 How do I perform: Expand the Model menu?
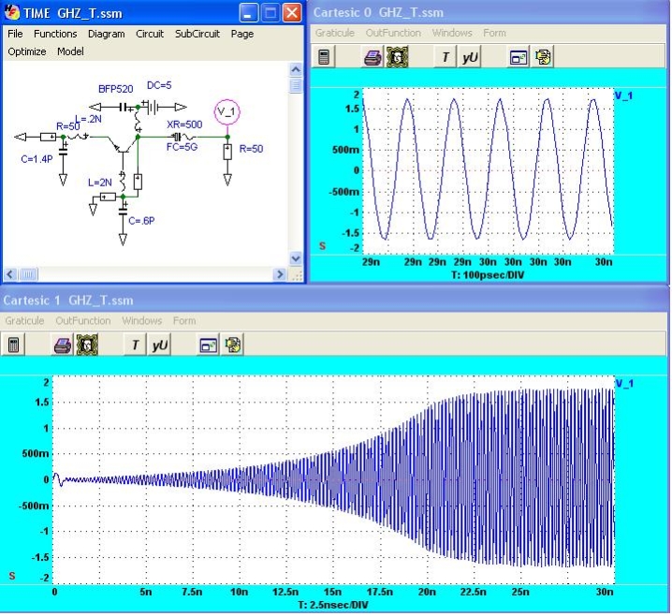coord(70,51)
